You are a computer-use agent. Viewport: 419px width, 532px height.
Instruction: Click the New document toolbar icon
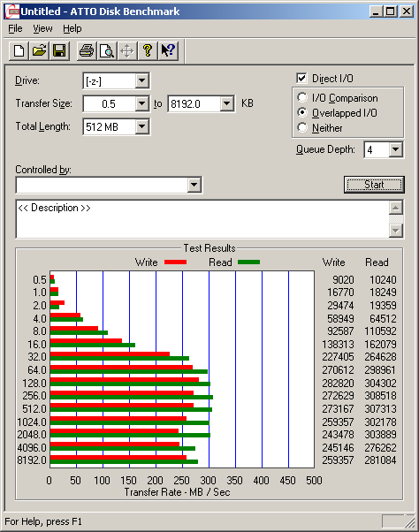click(19, 51)
